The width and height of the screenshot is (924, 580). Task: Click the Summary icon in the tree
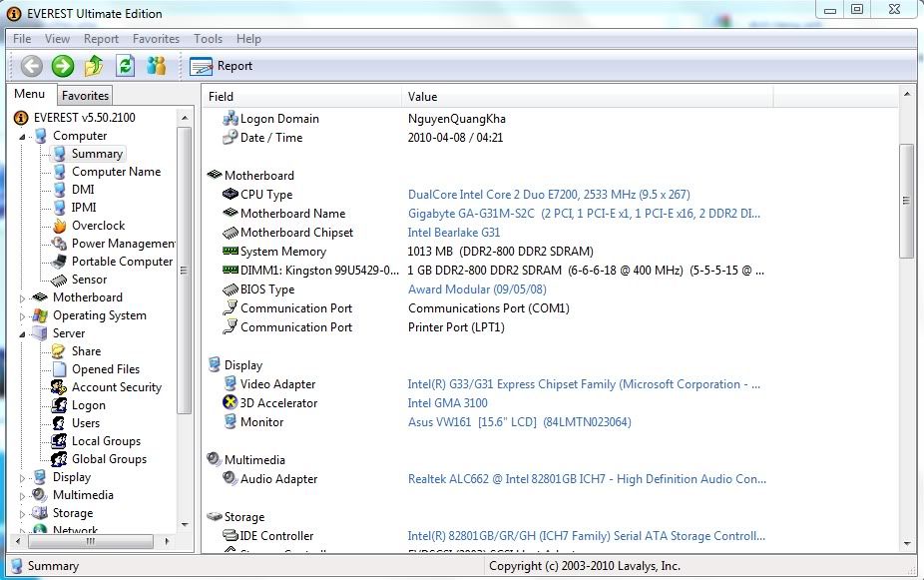click(x=59, y=154)
